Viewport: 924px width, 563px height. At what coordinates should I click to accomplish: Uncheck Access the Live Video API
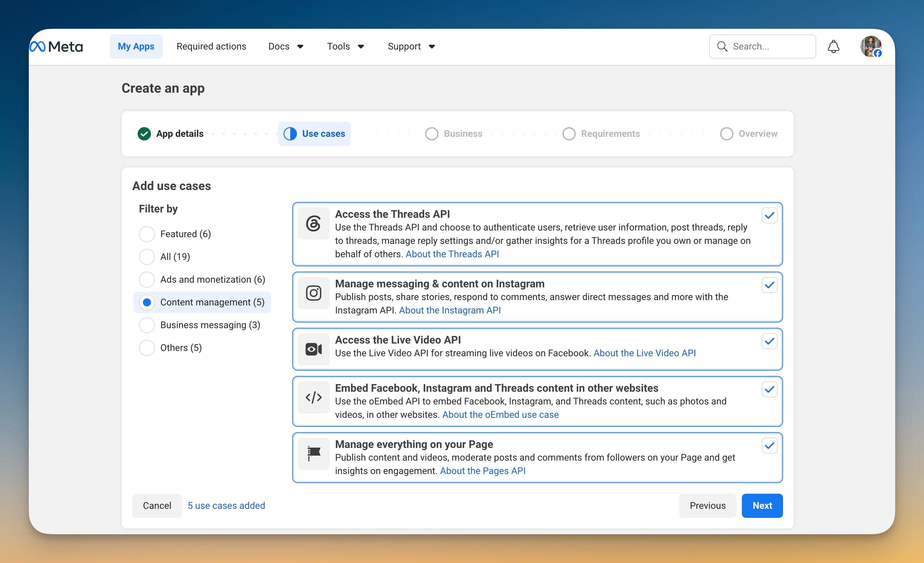[x=769, y=341]
